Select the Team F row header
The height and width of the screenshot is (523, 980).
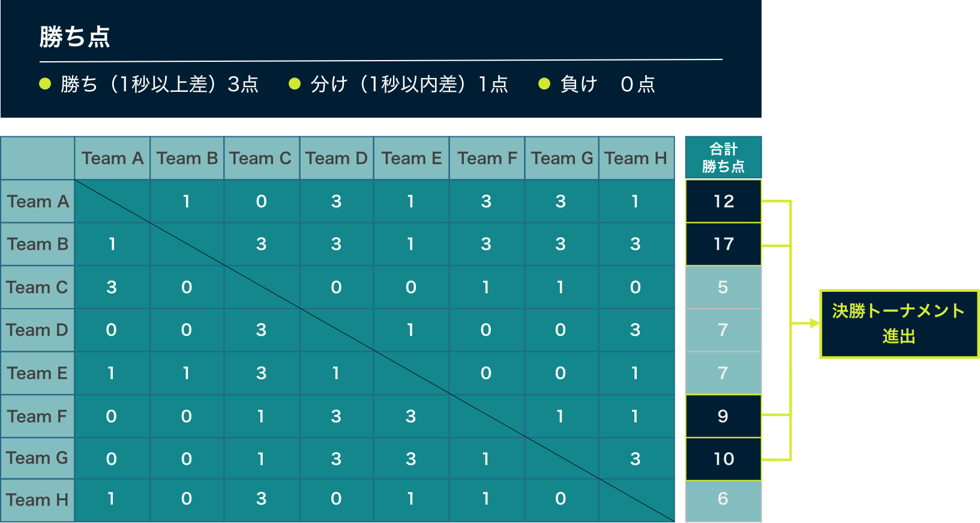point(37,416)
